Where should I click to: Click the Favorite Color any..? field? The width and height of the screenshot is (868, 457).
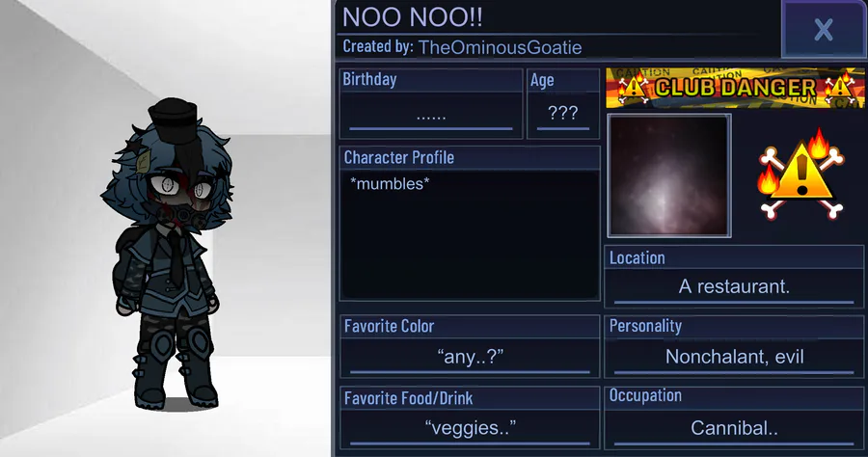470,357
